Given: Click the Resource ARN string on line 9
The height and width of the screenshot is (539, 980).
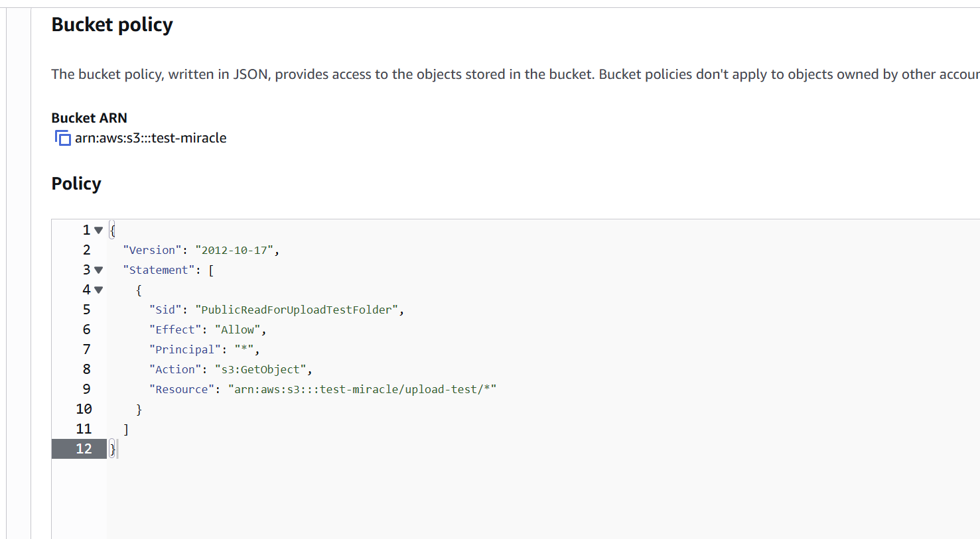Looking at the screenshot, I should click(x=362, y=389).
